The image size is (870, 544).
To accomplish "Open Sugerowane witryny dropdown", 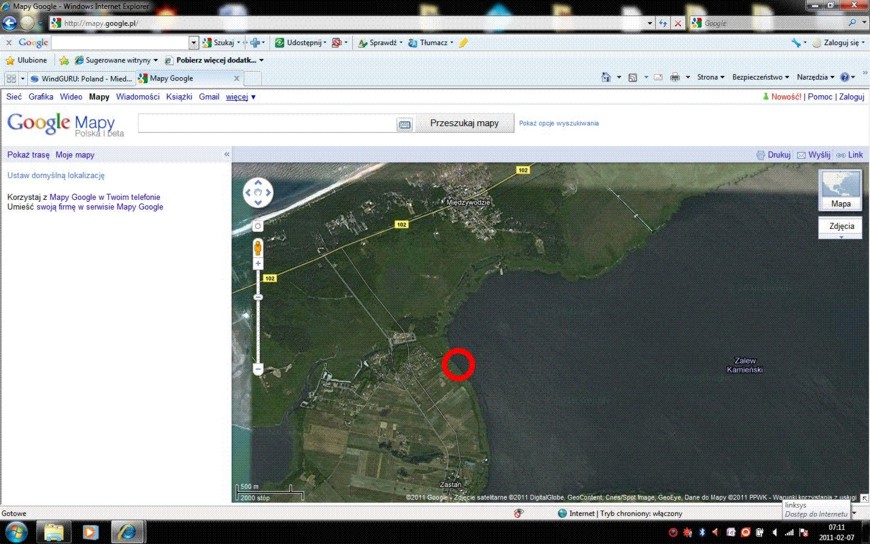I will [x=116, y=60].
